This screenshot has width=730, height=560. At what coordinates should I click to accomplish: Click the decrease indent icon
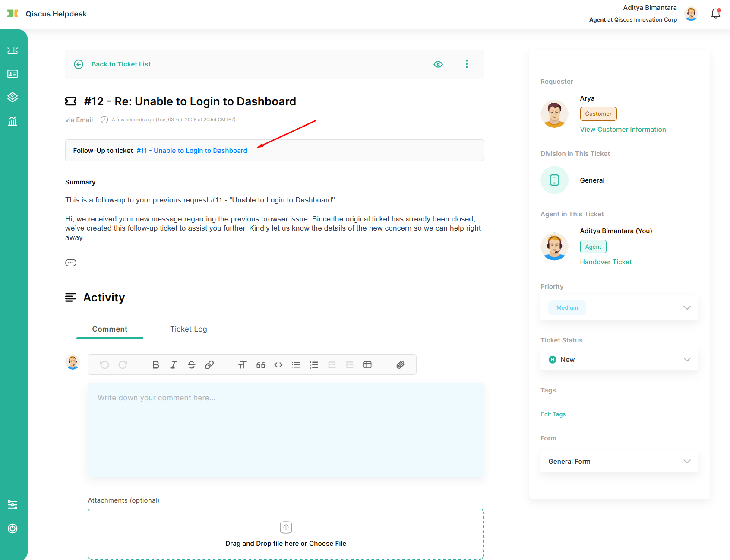click(350, 365)
